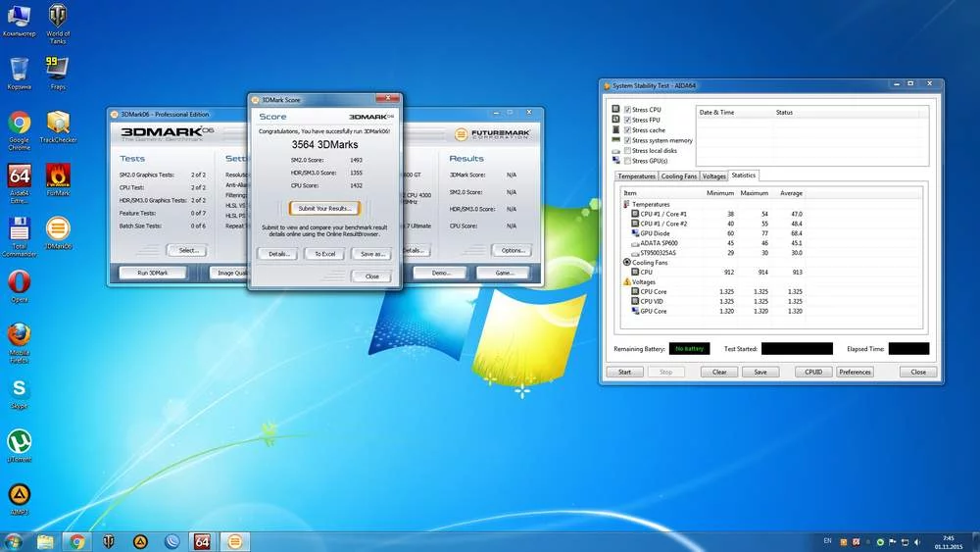Click the Submit Your Results button

coord(324,208)
